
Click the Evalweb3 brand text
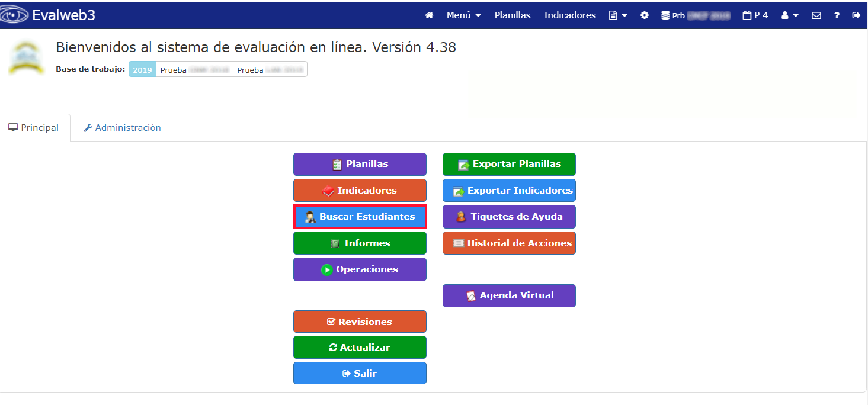point(63,15)
